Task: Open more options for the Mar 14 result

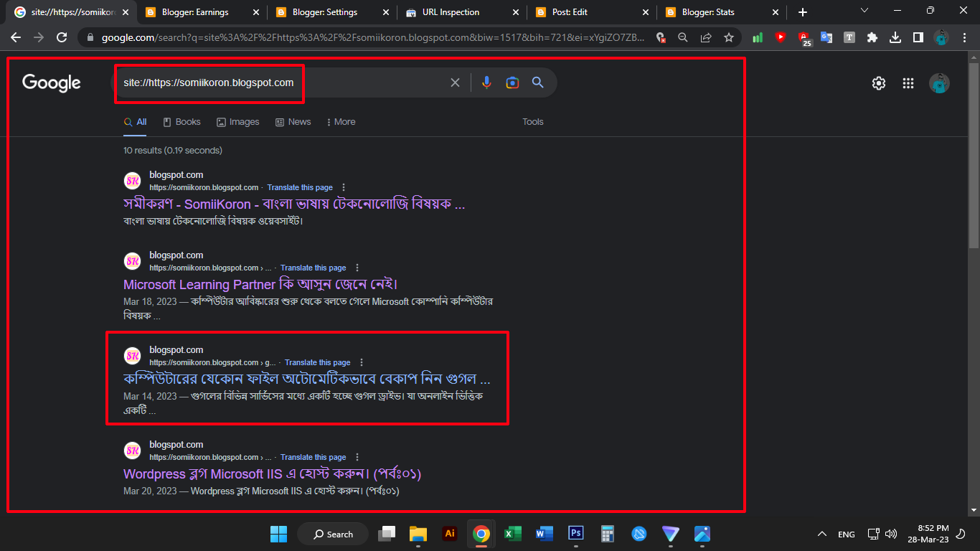Action: [x=362, y=362]
